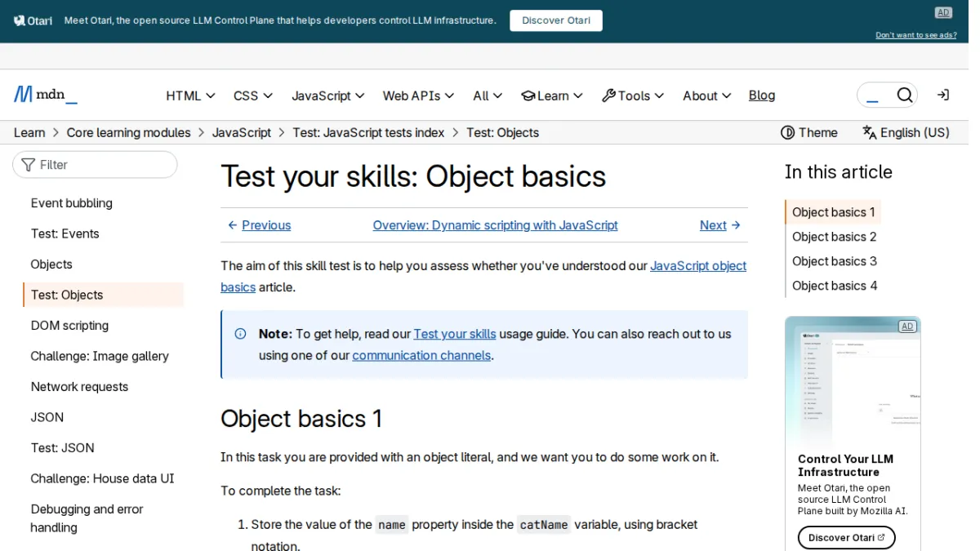Viewport: 980px width, 551px height.
Task: Open Challenge: Image gallery in the sidebar
Action: click(x=100, y=356)
